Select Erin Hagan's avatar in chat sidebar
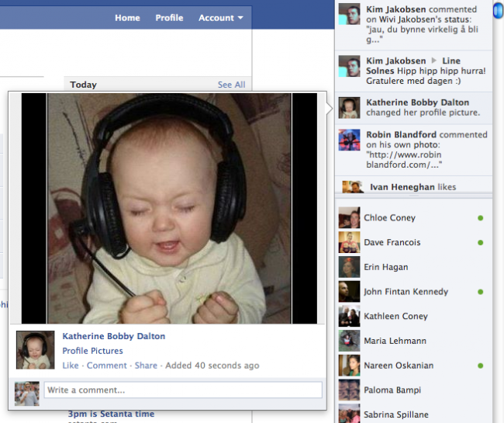The image size is (504, 423). [349, 267]
